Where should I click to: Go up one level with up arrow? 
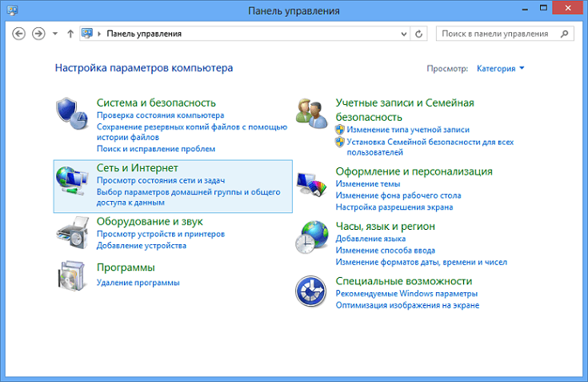70,34
